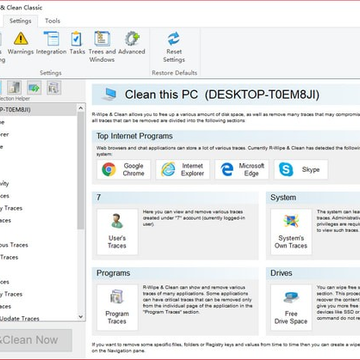The image size is (360, 360).
Task: Click the System section heading
Action: [283, 197]
